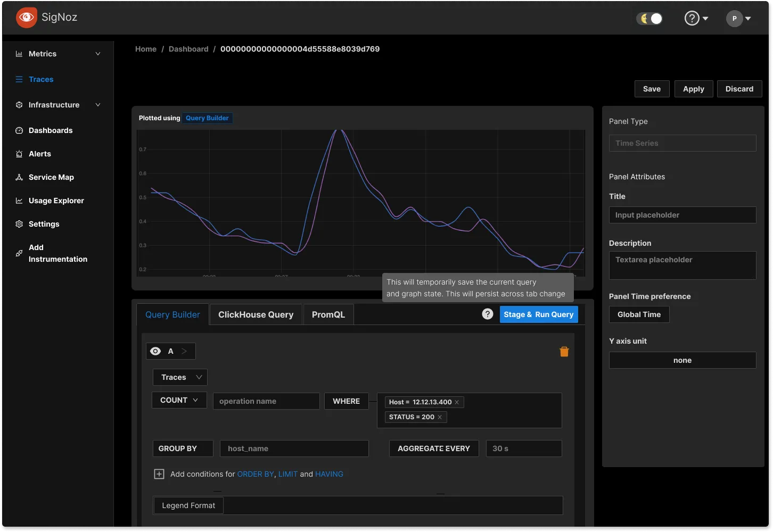Click the SigNoz eye logo
773x532 pixels.
click(26, 18)
